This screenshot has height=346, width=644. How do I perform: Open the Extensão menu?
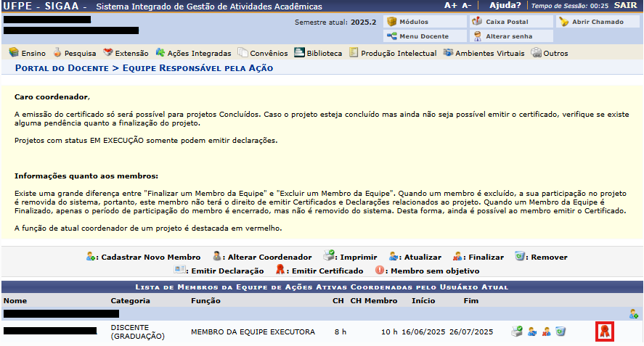(x=126, y=53)
